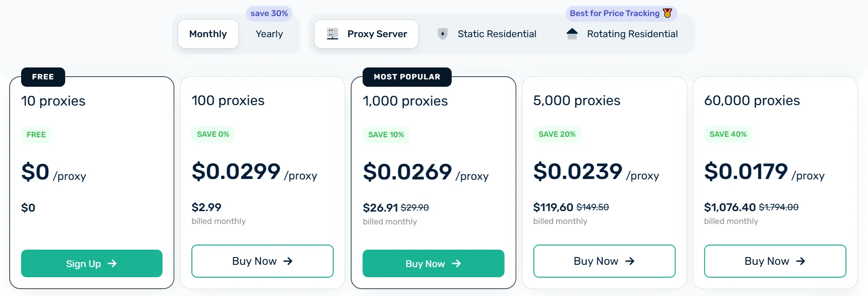Buy the 60,000 proxies plan
Image resolution: width=868 pixels, height=296 pixels.
pos(774,261)
